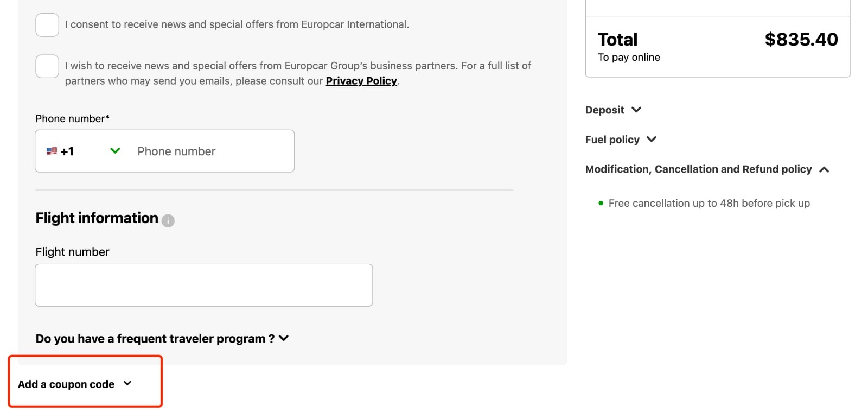Click the chevron beside Add a coupon code

tap(128, 383)
